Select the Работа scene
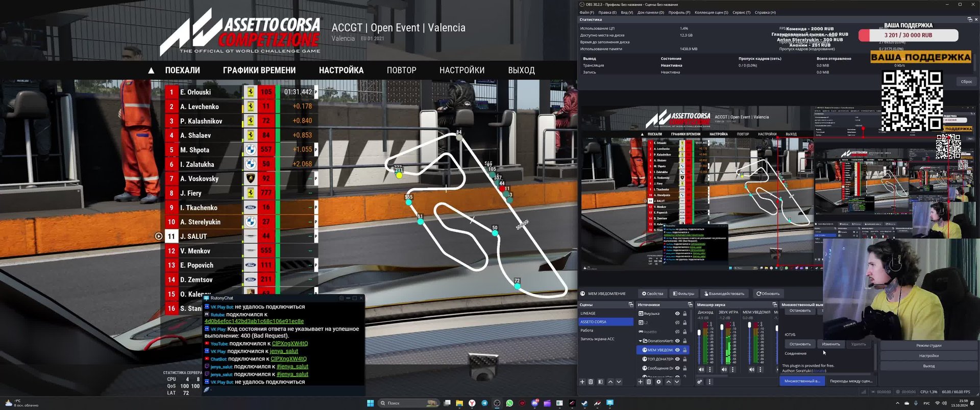Screen dimensions: 980x410 click(606, 330)
